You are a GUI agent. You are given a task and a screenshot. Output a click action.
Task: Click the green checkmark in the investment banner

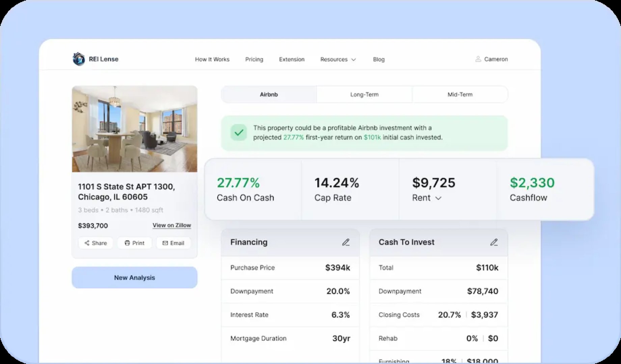239,133
